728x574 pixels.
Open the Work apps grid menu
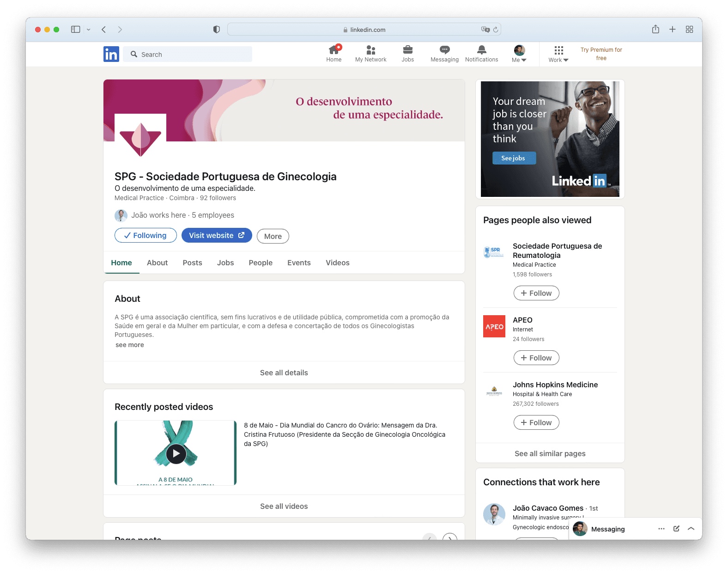(558, 54)
